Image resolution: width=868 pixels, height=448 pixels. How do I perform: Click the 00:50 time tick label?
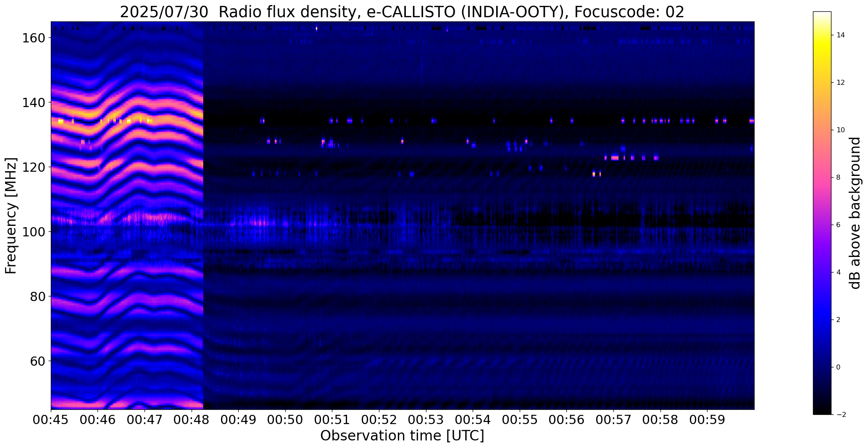pyautogui.click(x=286, y=419)
